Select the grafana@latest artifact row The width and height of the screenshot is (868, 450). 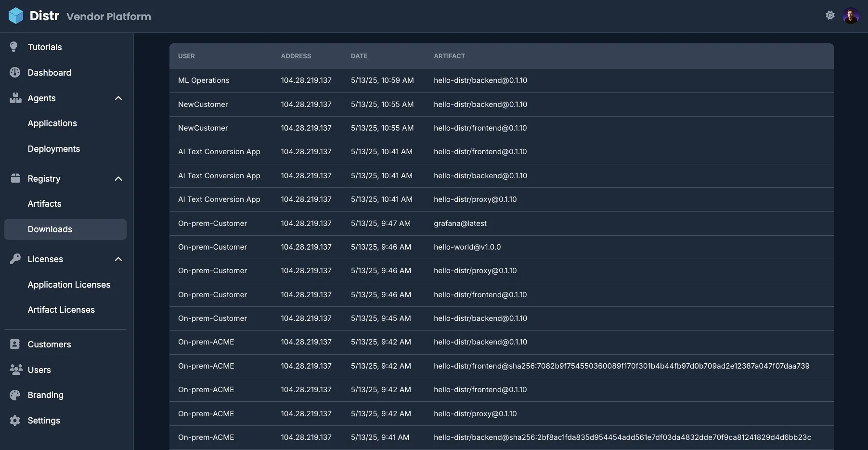(460, 223)
